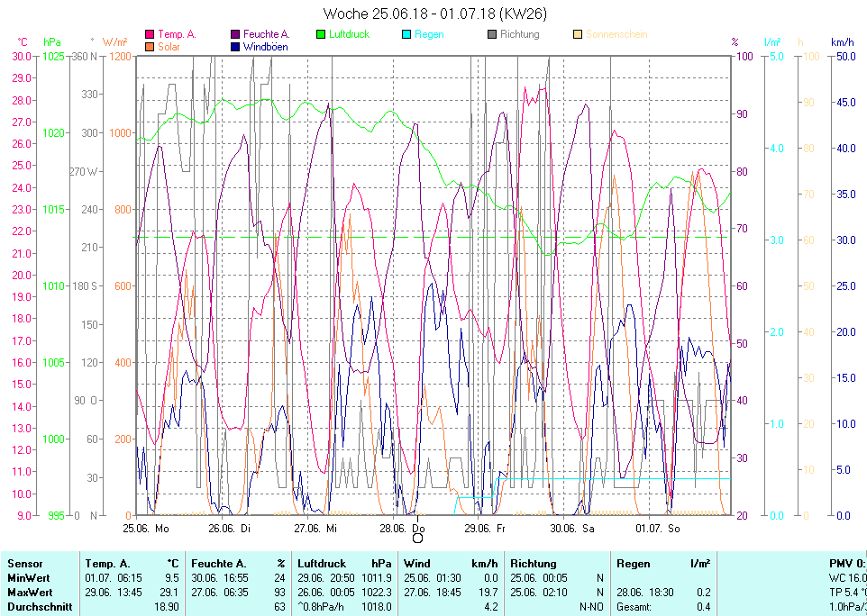The image size is (867, 616).
Task: Click the km/h axis unit label
Action: [842, 42]
